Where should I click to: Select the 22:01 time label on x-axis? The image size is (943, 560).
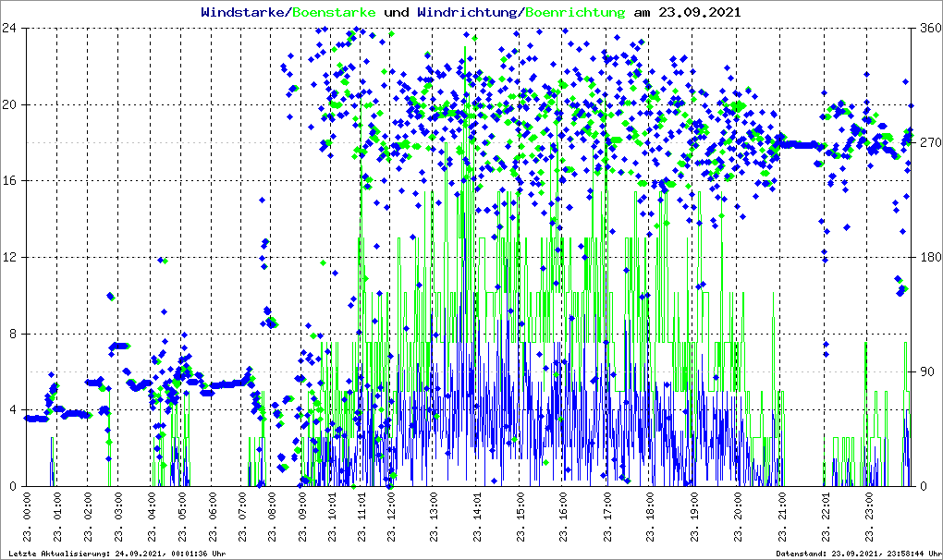(x=827, y=519)
